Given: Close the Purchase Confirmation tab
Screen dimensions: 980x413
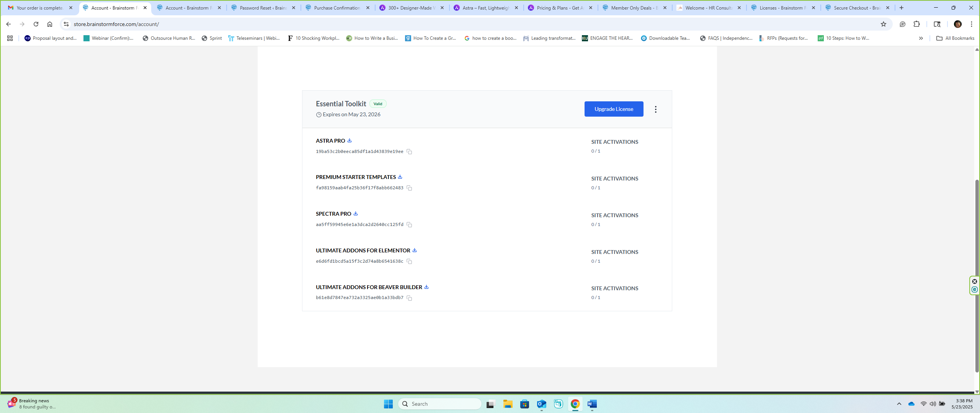Looking at the screenshot, I should pos(368,8).
